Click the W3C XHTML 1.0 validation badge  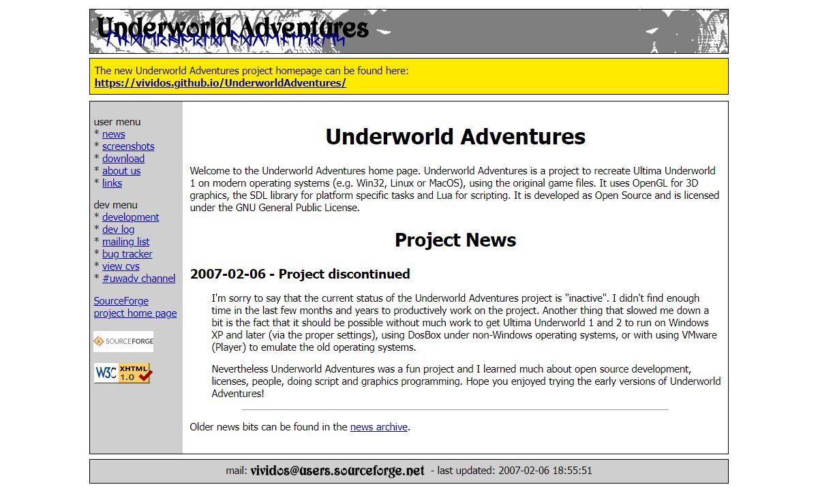coord(123,373)
